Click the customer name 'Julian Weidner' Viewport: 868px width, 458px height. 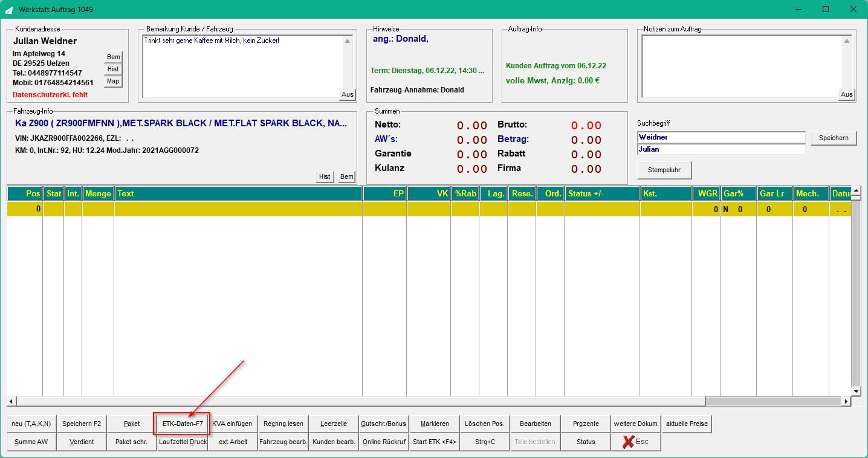[45, 41]
